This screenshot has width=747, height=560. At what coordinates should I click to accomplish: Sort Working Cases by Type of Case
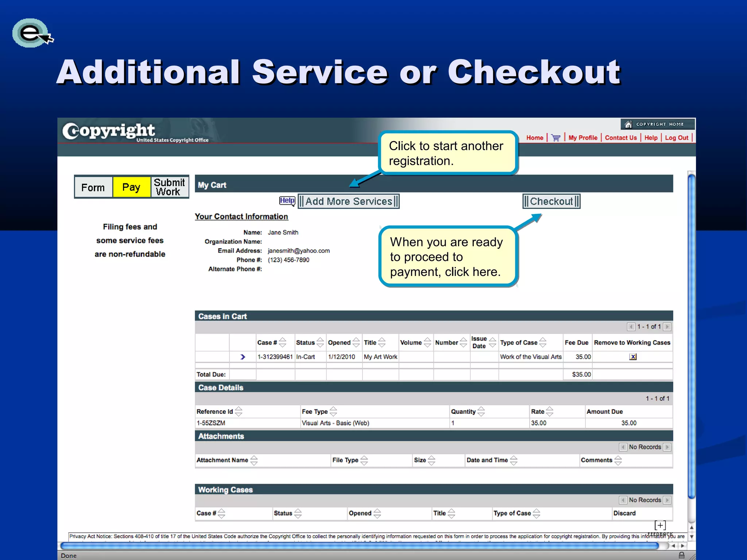tap(536, 513)
